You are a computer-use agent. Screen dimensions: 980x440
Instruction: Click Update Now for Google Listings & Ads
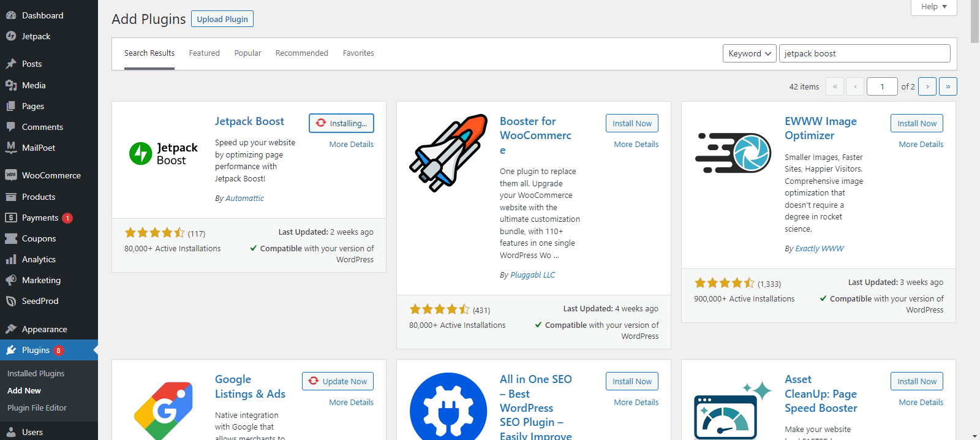pyautogui.click(x=337, y=381)
